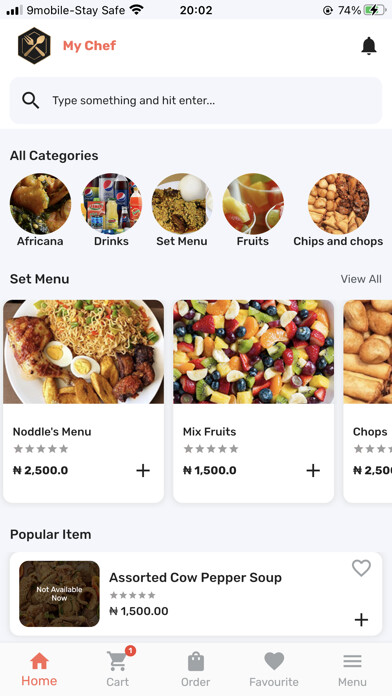392x696 pixels.
Task: Select the Africana category
Action: coord(40,210)
